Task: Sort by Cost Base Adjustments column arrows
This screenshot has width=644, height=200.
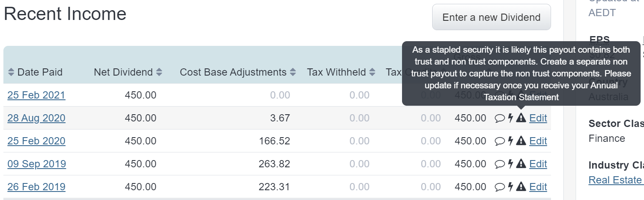Action: (293, 72)
